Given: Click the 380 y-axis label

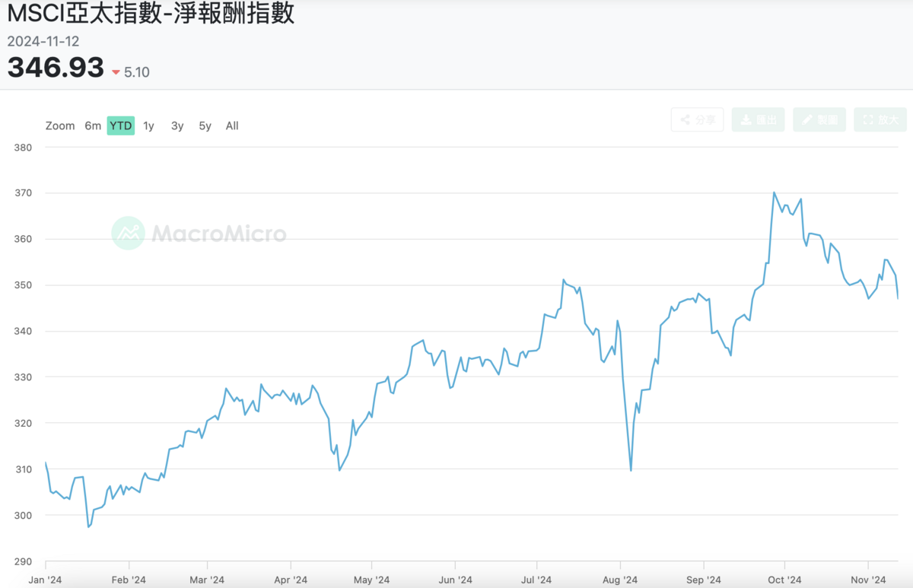Looking at the screenshot, I should click(x=23, y=147).
